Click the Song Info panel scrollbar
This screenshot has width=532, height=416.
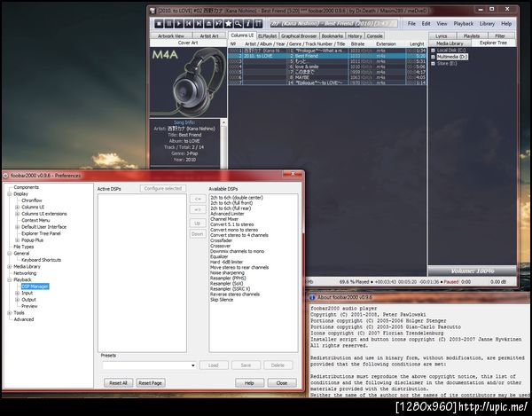point(223,143)
